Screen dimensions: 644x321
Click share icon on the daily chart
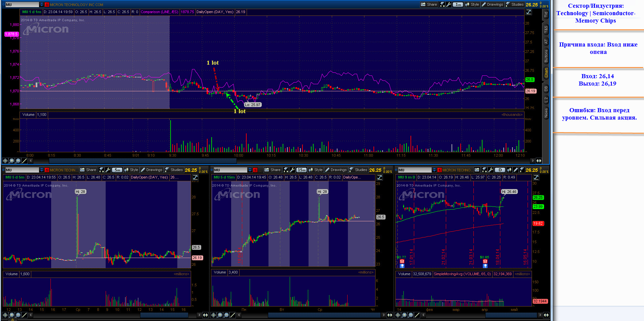pyautogui.click(x=477, y=170)
